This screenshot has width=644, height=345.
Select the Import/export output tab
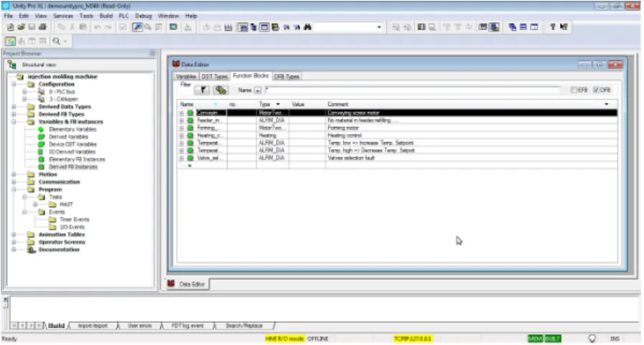point(93,326)
